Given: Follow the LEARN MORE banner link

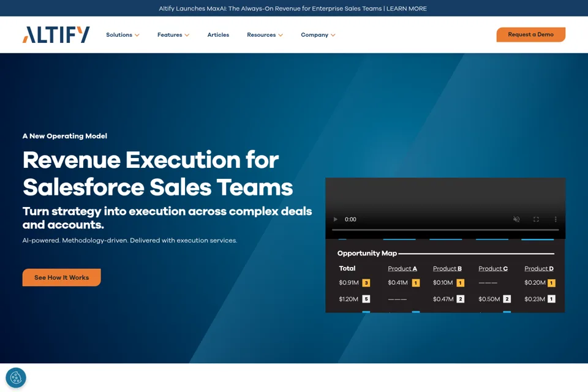Looking at the screenshot, I should [x=407, y=8].
